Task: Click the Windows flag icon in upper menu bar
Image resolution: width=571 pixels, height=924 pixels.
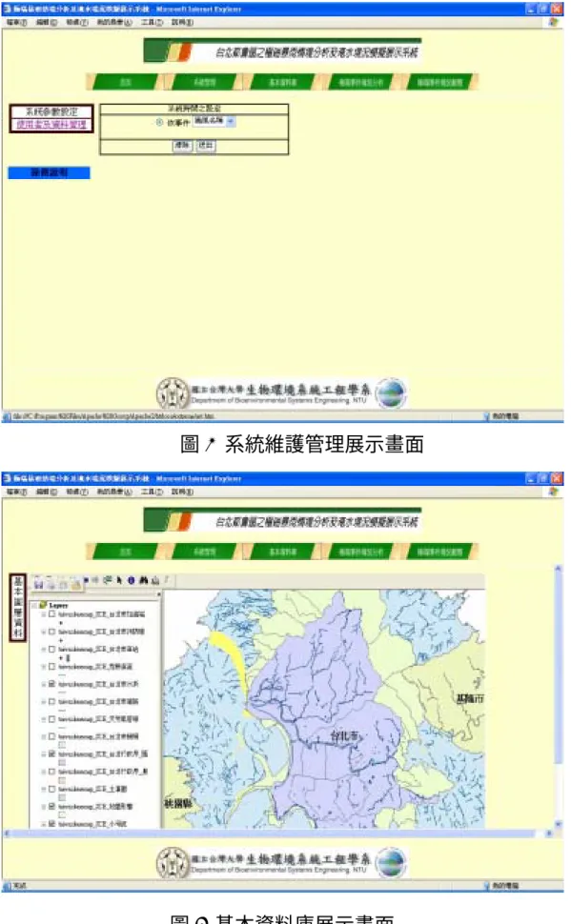Action: tap(553, 22)
